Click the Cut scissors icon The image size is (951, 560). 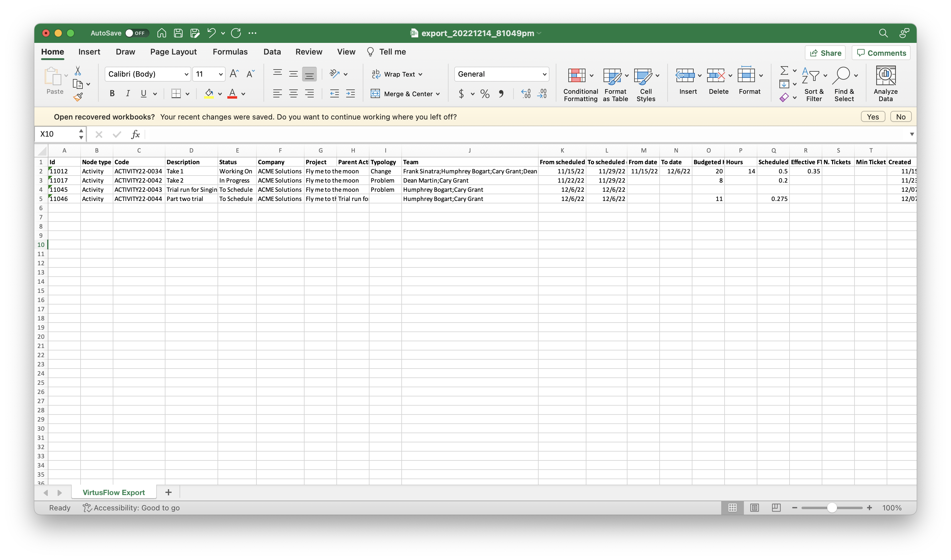coord(78,71)
